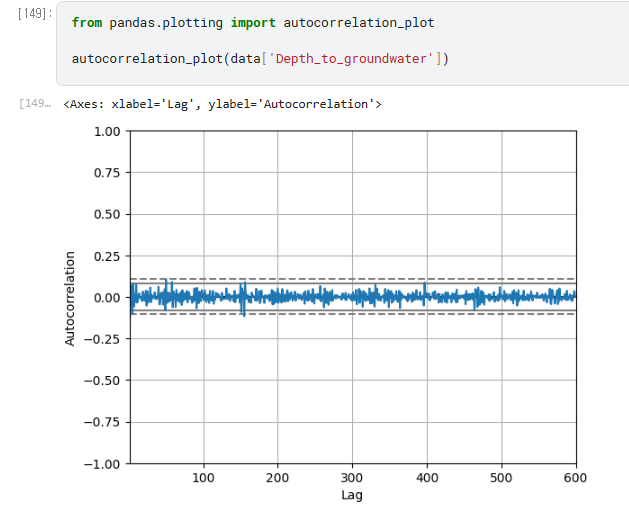Click the code cell editor area
This screenshot has height=509, width=629.
343,43
